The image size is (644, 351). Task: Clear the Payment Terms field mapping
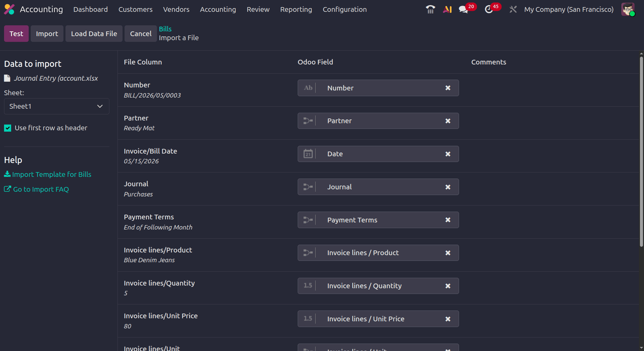[448, 220]
